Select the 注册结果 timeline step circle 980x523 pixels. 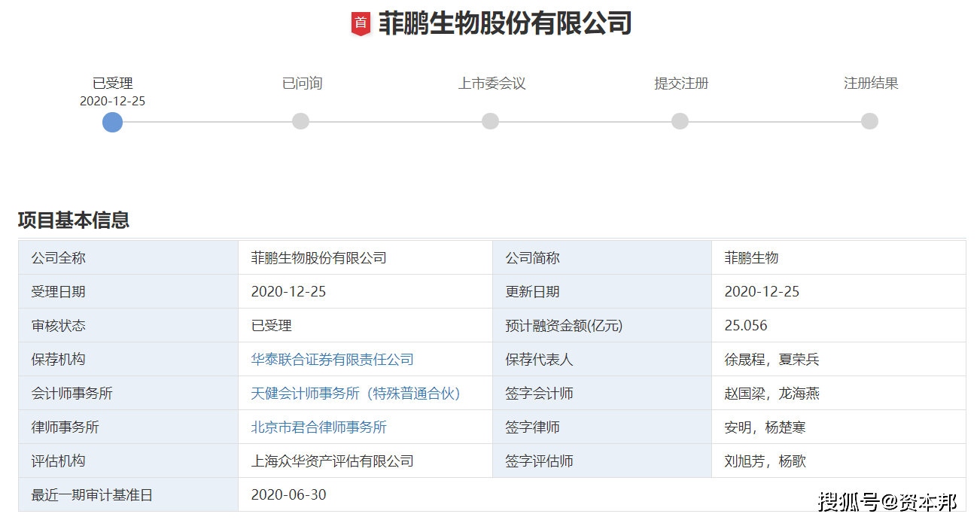869,121
